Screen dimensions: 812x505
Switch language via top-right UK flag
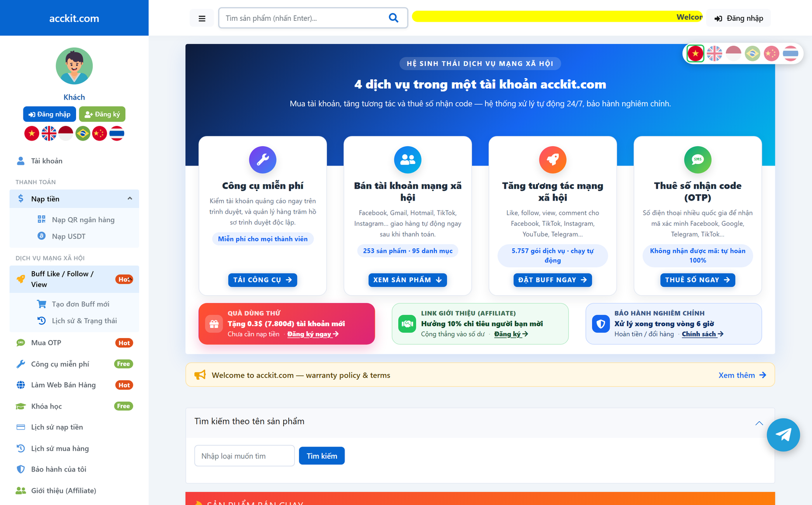pyautogui.click(x=715, y=53)
